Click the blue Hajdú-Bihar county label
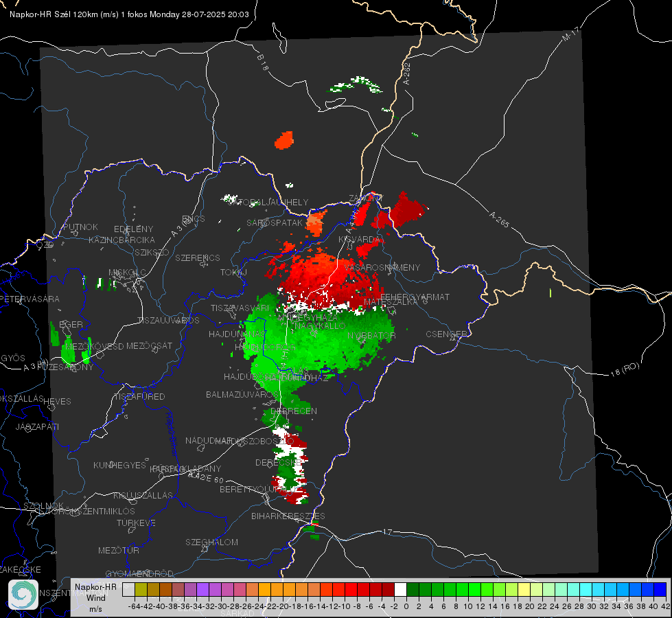 pos(171,433)
